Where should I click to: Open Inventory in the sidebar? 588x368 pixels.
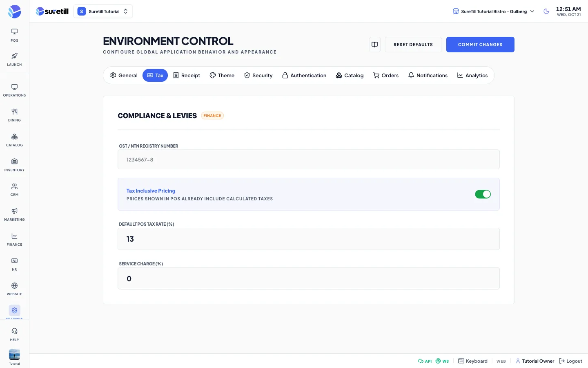click(x=14, y=165)
